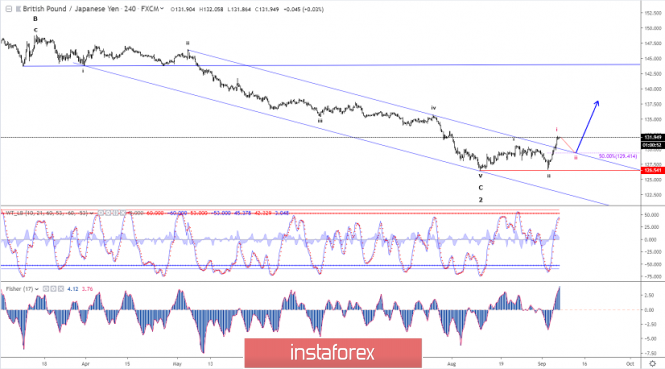Click the 140.000 price axis label

(x=653, y=89)
